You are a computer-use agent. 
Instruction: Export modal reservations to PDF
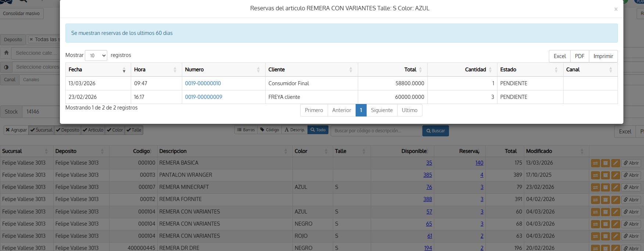coord(580,56)
